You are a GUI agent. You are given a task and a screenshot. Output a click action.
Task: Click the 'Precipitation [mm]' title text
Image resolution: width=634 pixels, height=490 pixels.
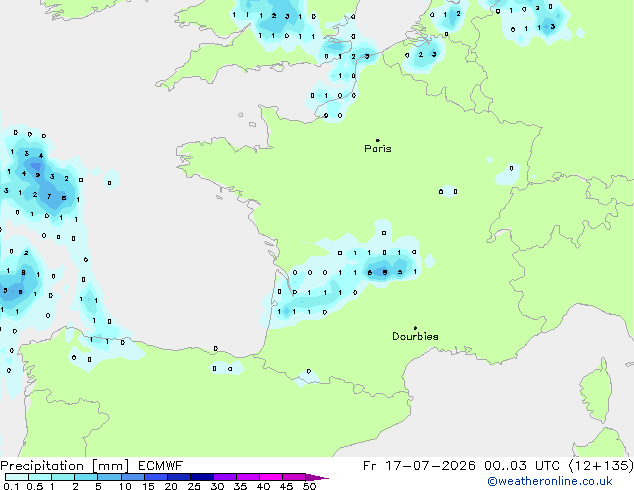pos(65,466)
